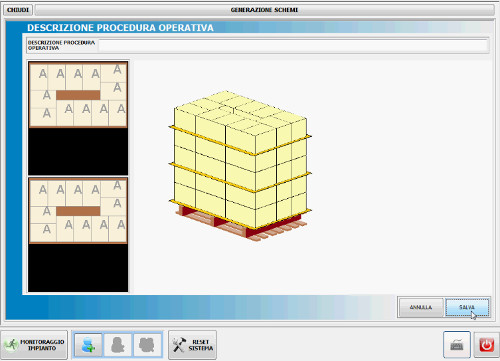
Task: Open the on-screen keyboard icon
Action: click(x=457, y=345)
